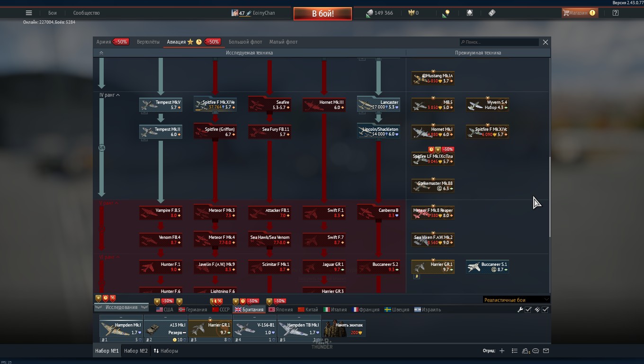Click the warbonds shop icon in top bar
Screen dimensions: 644x364
pyautogui.click(x=470, y=13)
